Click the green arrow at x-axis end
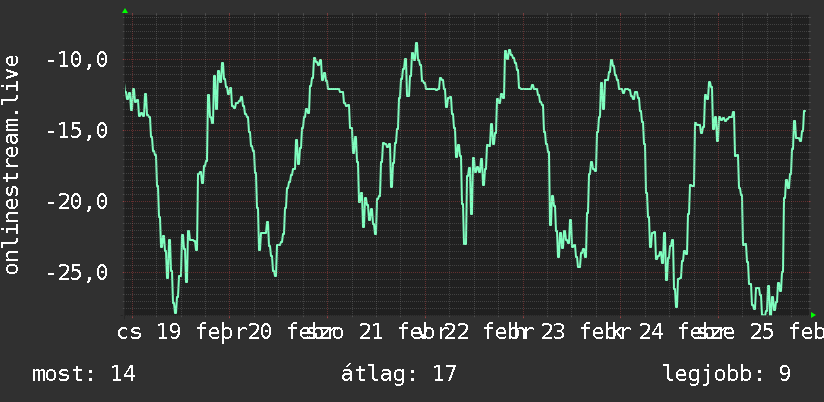This screenshot has height=402, width=824. tap(813, 315)
